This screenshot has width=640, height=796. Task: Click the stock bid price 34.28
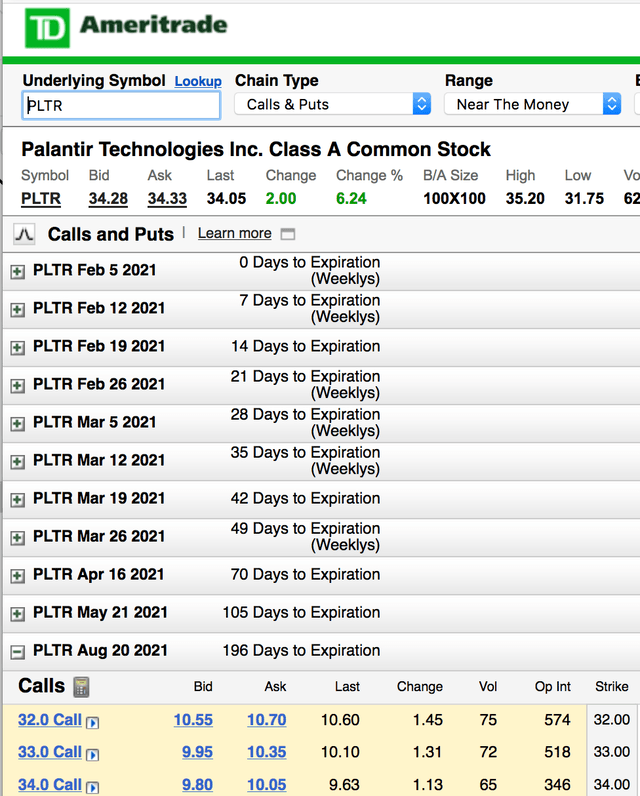point(108,198)
